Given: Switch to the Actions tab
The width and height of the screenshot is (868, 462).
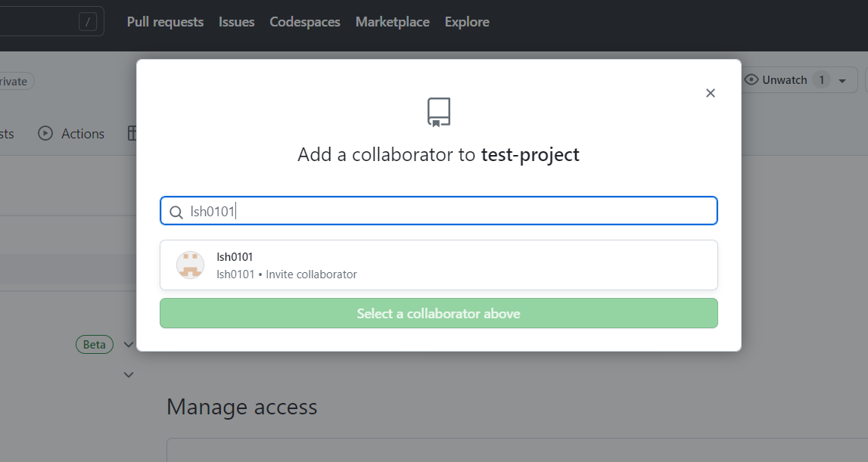Looking at the screenshot, I should (x=71, y=134).
